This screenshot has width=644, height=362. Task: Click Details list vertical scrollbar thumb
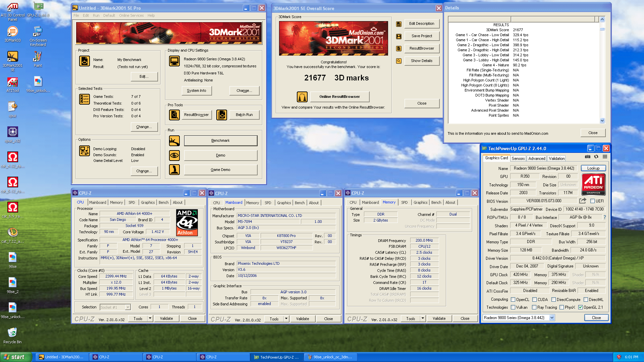tap(602, 29)
